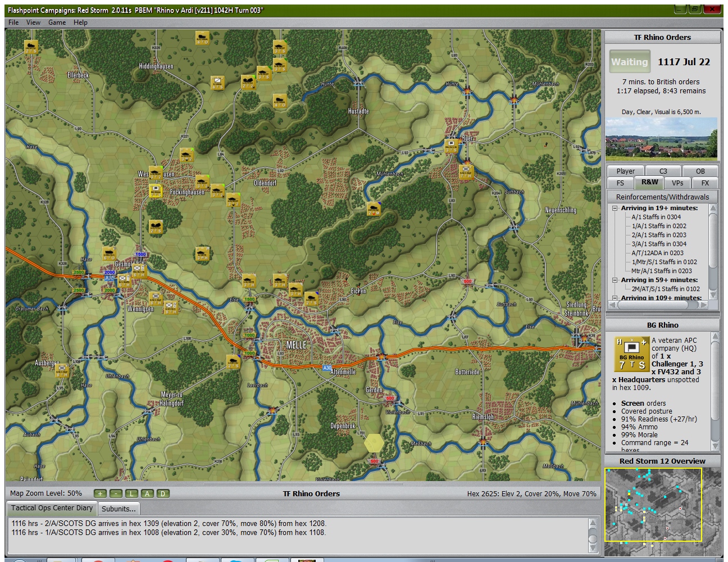This screenshot has height=562, width=728.
Task: Select A/T/12ADA in 0203 reinforcement
Action: click(x=657, y=253)
